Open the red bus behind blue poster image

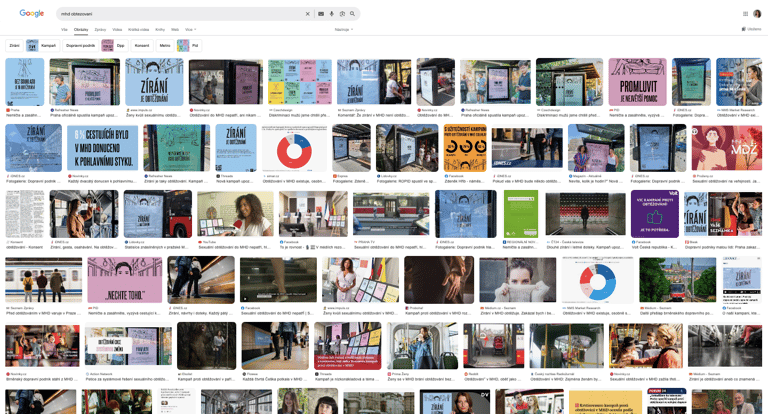pos(158,214)
